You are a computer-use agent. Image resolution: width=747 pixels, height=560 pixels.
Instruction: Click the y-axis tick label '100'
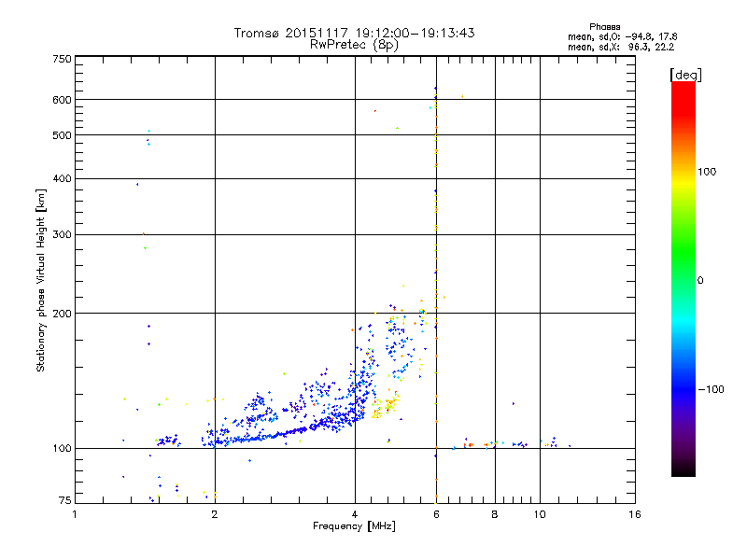(x=62, y=449)
